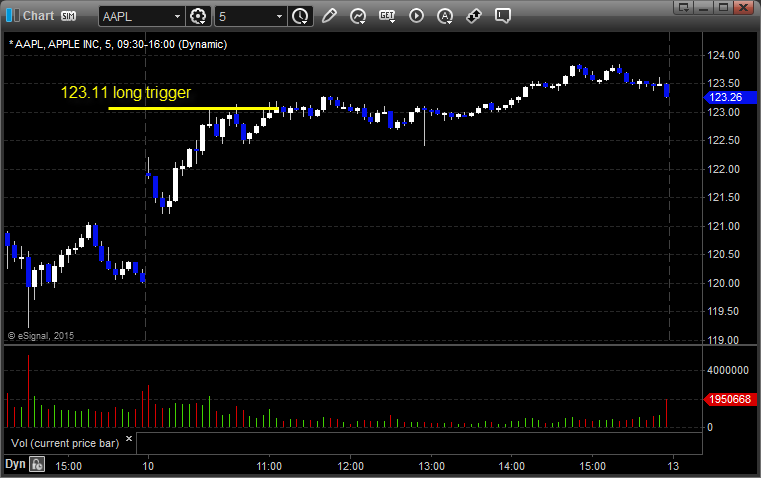
Task: Open the studies chart-line menu
Action: pos(358,16)
